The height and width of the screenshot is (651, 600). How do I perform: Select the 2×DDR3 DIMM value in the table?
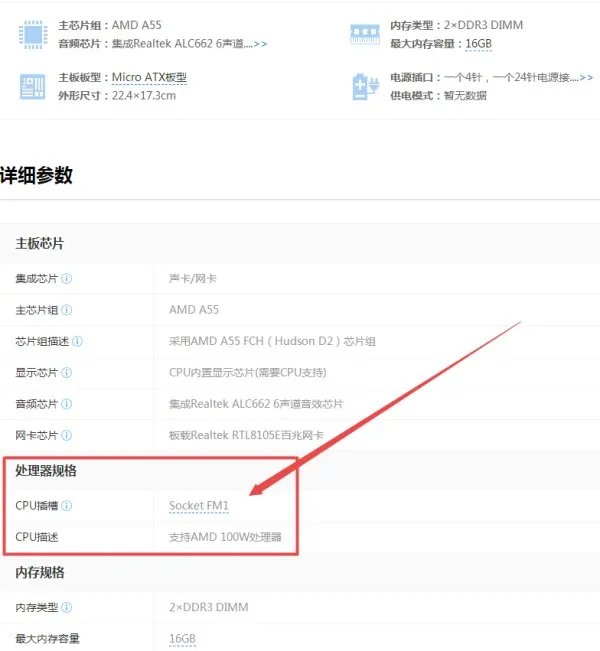[209, 607]
